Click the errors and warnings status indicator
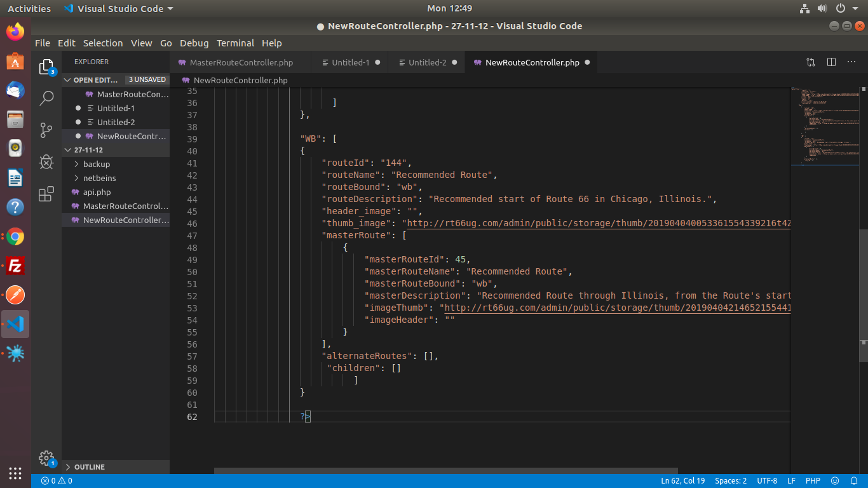 [57, 481]
